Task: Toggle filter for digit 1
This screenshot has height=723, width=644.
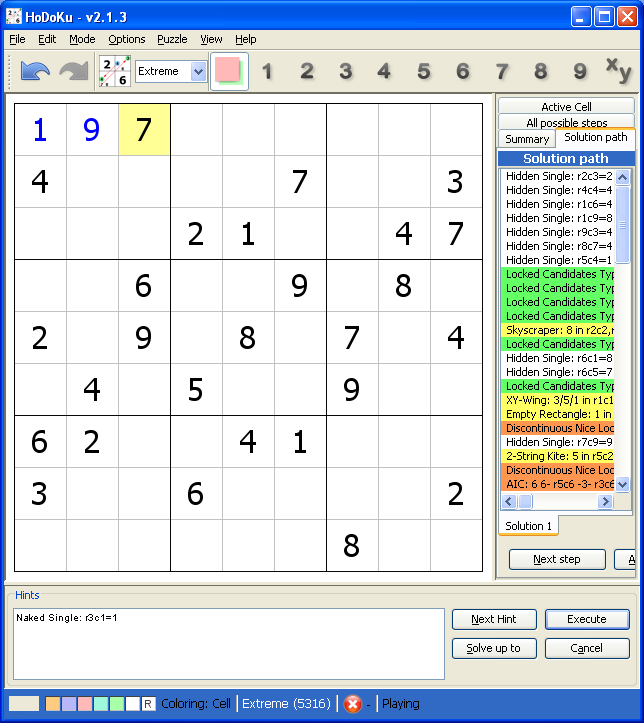Action: point(267,71)
